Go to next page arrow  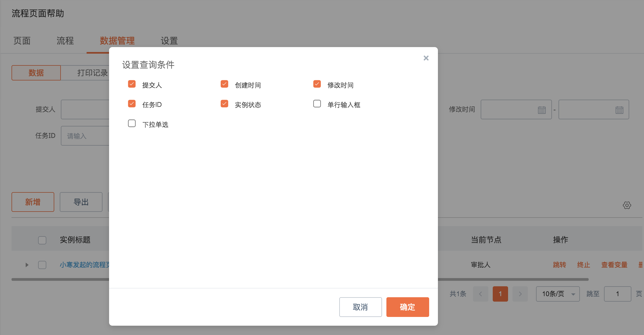[520, 294]
